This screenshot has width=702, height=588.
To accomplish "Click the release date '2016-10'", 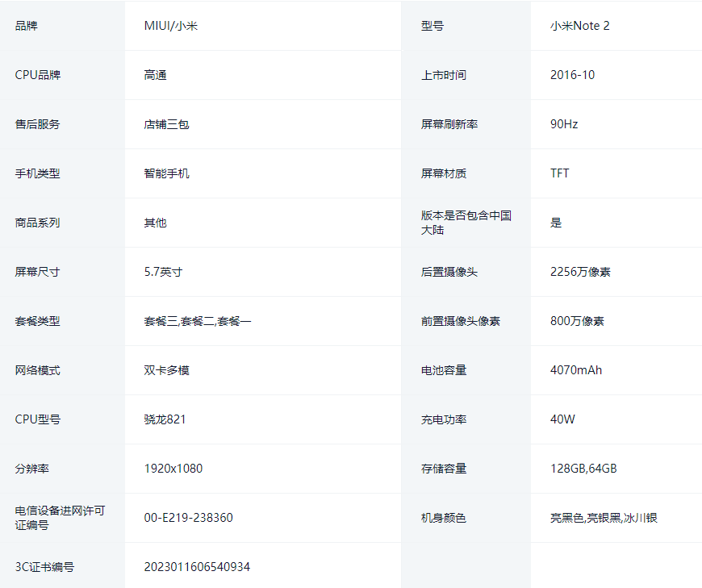I will (x=573, y=75).
